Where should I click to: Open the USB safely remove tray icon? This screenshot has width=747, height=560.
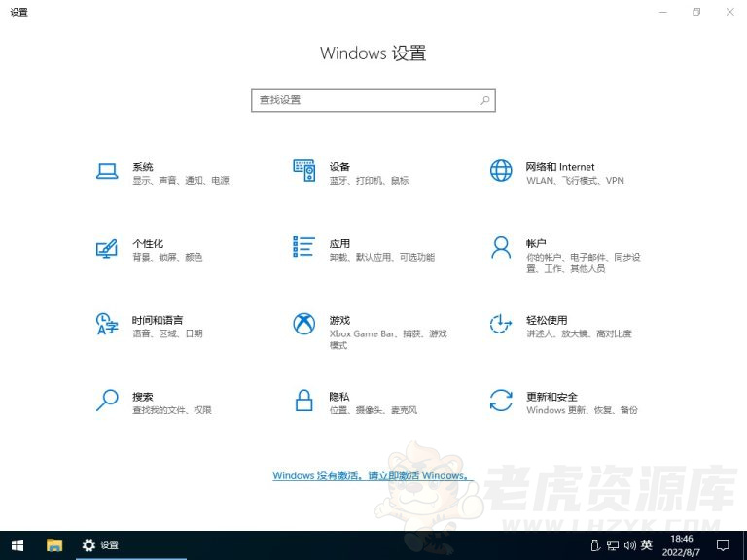[595, 544]
